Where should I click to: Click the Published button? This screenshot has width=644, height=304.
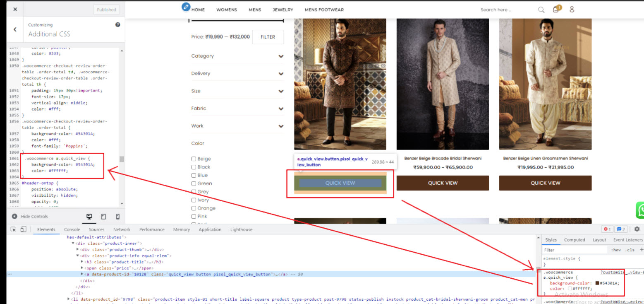[106, 10]
